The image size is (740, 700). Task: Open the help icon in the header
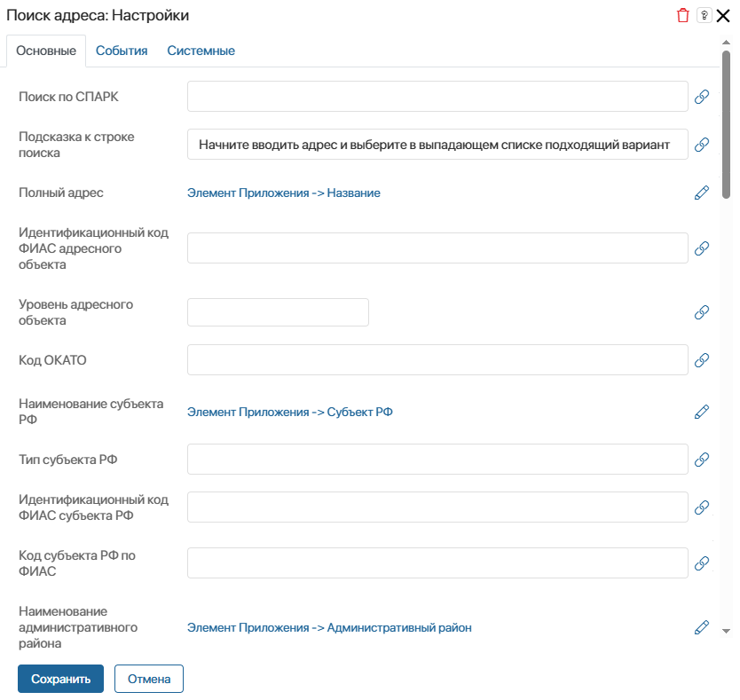click(704, 15)
